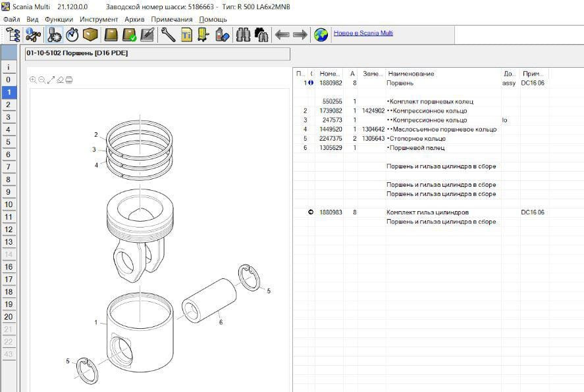Select the 'i' tab in the left sidebar
The image size is (584, 392).
point(9,67)
